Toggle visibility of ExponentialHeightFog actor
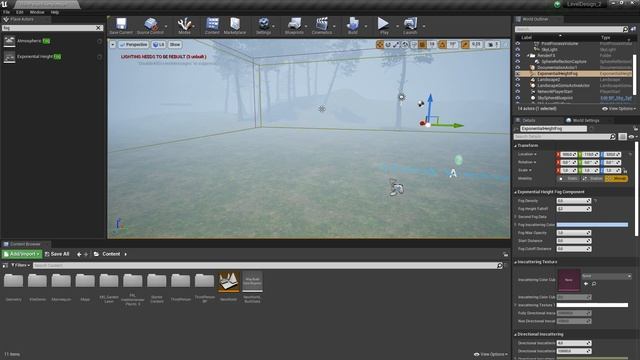This screenshot has height=360, width=640. point(518,74)
